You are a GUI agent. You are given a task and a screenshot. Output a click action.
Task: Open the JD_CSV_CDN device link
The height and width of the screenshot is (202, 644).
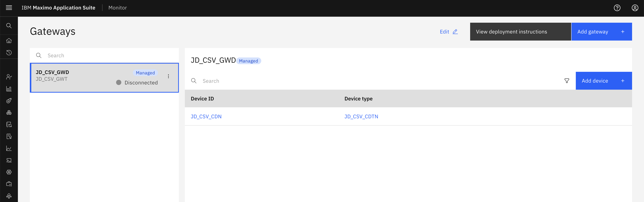[206, 117]
